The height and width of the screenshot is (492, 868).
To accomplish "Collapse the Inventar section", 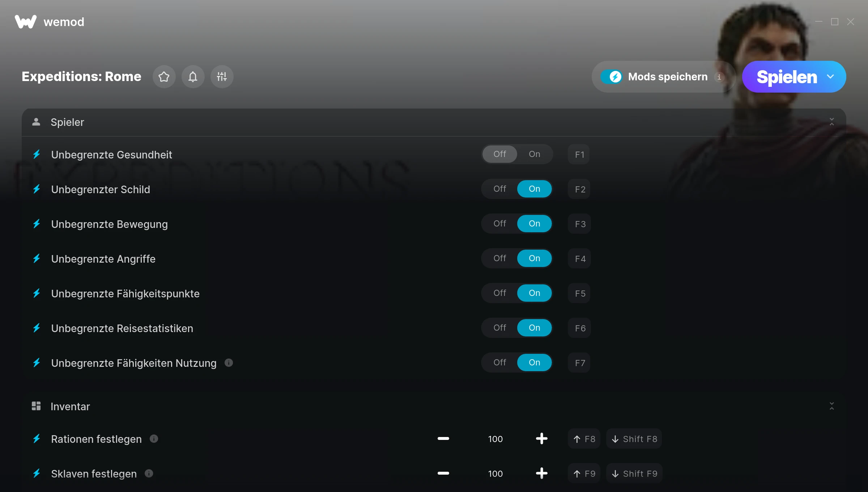I will pyautogui.click(x=831, y=406).
